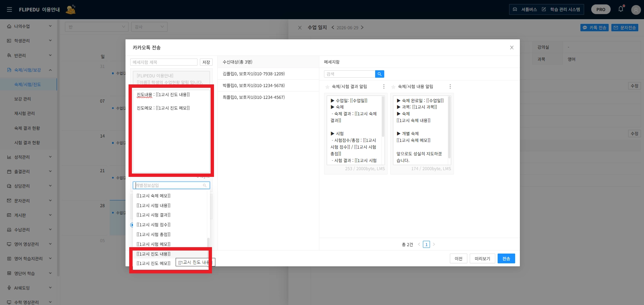Click the 학습 관리 시스템 edit icon
This screenshot has width=644, height=305.
(x=544, y=9)
